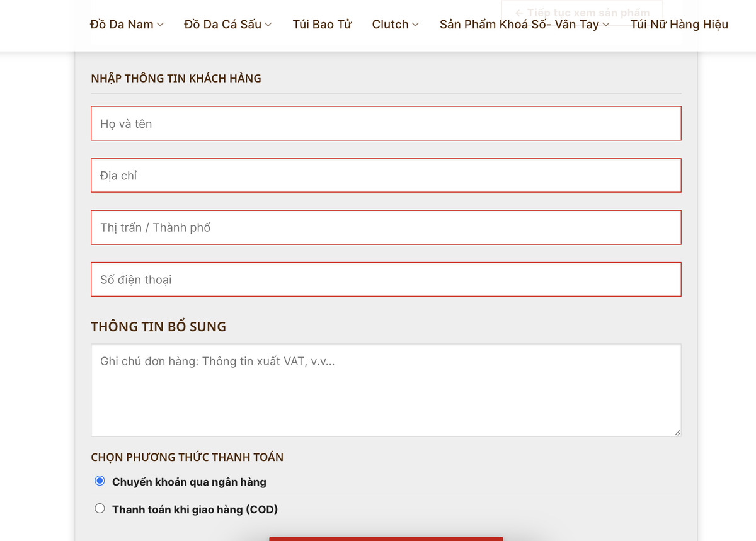Click the Đồ Da Nam menu text

pos(122,25)
